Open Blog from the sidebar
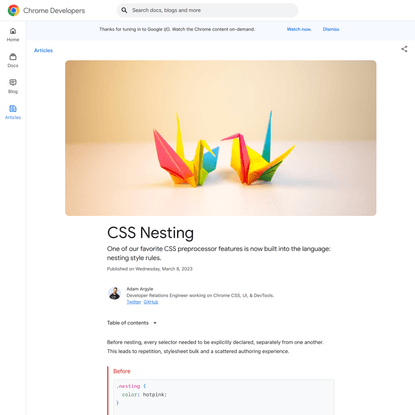 tap(13, 86)
